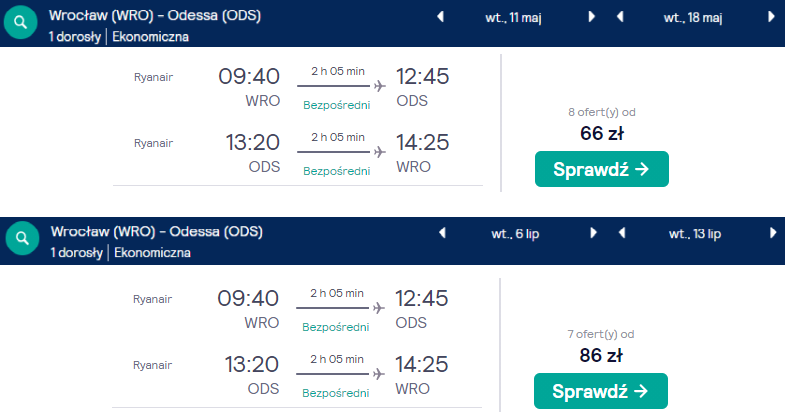Viewport: 785px width, 415px height.
Task: Click the 13:20 ODS return flight in the July result
Action: 251,375
